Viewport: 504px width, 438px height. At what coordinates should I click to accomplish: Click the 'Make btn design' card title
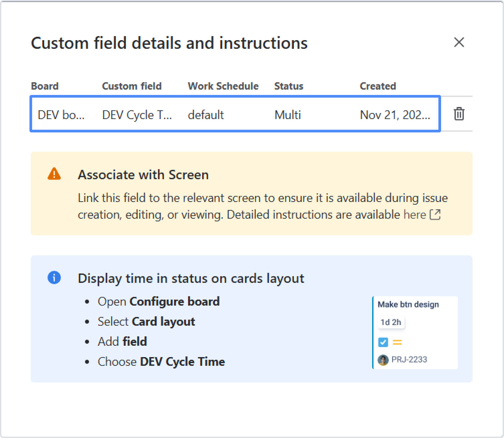pyautogui.click(x=408, y=305)
